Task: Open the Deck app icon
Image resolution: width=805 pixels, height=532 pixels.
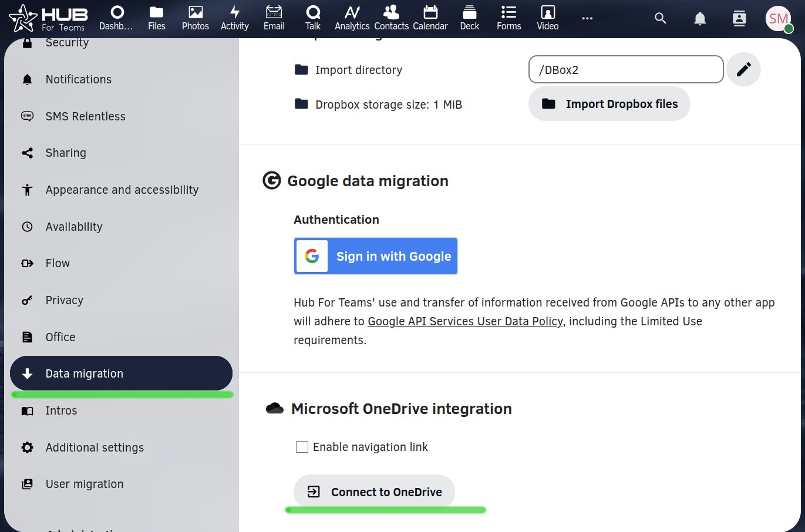Action: [469, 18]
